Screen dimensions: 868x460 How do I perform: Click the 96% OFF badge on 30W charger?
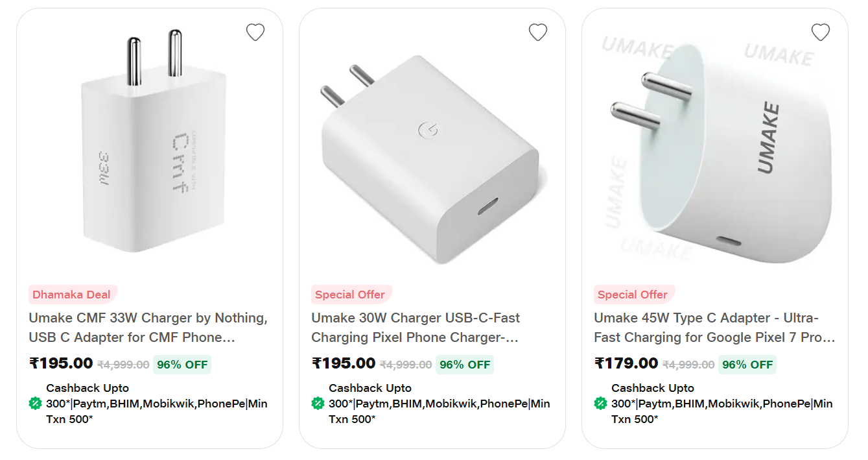[465, 365]
